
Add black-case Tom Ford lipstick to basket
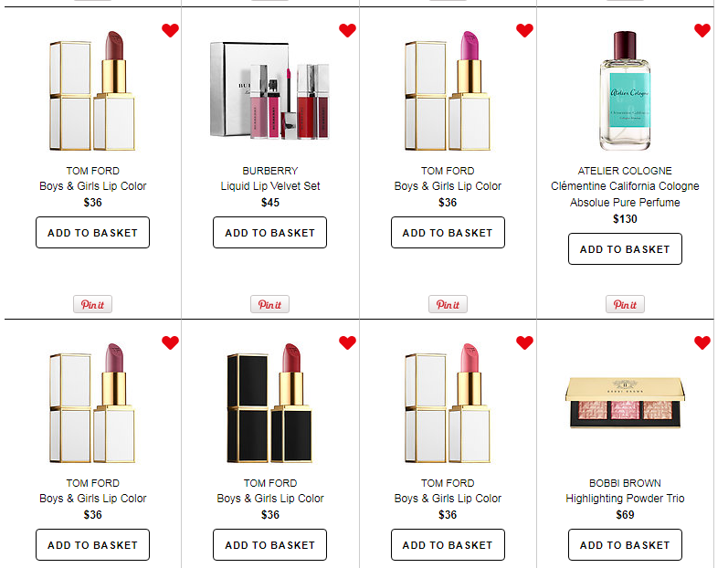pos(269,545)
